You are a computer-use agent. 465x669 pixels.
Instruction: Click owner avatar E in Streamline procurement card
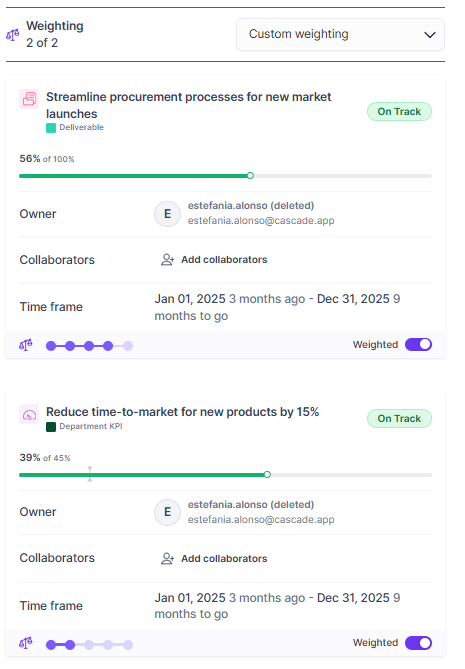click(167, 214)
